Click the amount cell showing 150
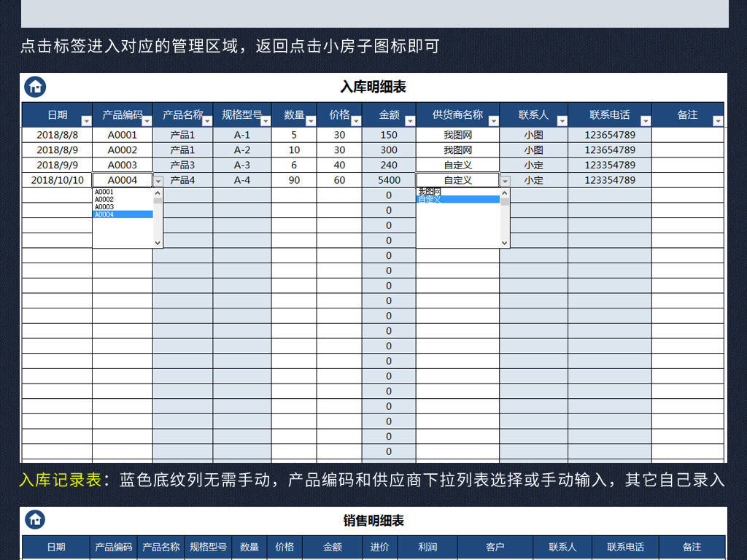This screenshot has width=747, height=560. coord(389,135)
